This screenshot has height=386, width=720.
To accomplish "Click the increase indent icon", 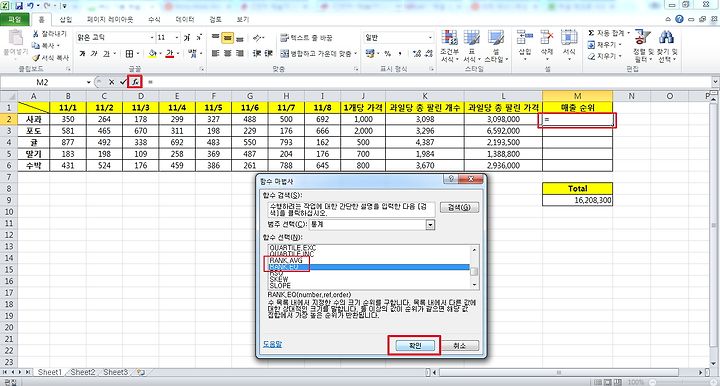I will click(x=269, y=54).
